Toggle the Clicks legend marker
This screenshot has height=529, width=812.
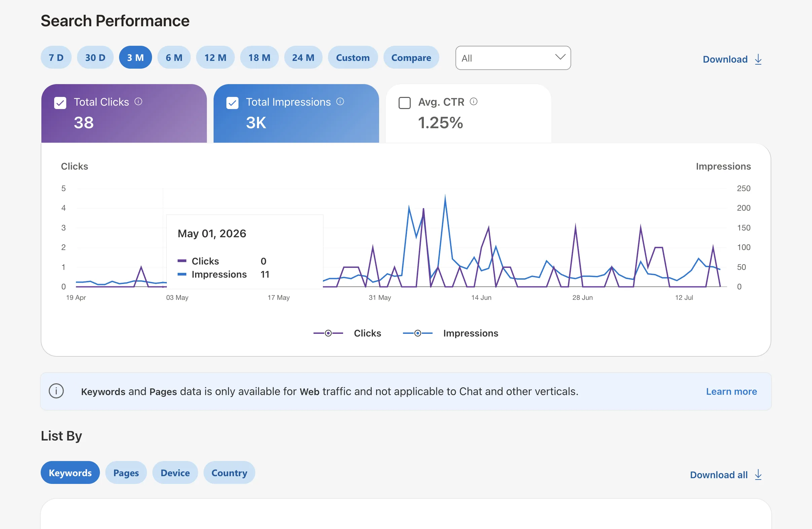[x=328, y=333]
